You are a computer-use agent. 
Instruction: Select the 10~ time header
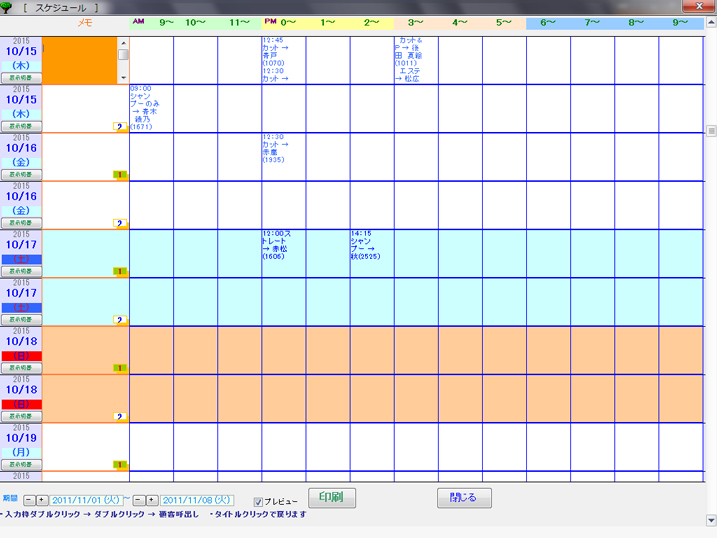click(x=196, y=23)
